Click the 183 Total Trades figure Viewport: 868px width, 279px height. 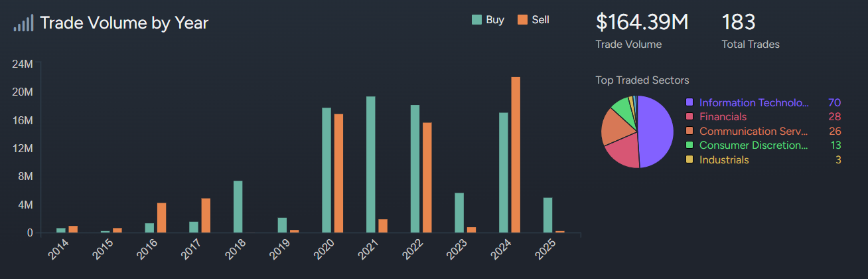pos(739,23)
